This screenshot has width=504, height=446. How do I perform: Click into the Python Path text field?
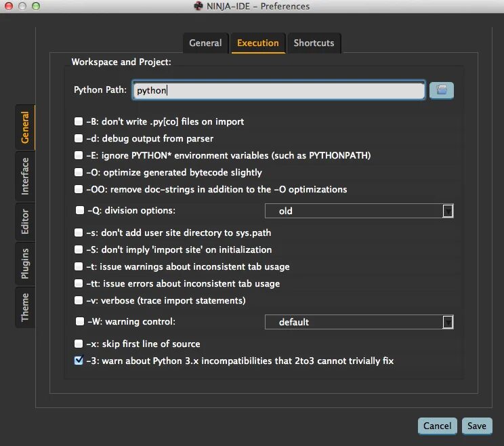click(x=279, y=90)
